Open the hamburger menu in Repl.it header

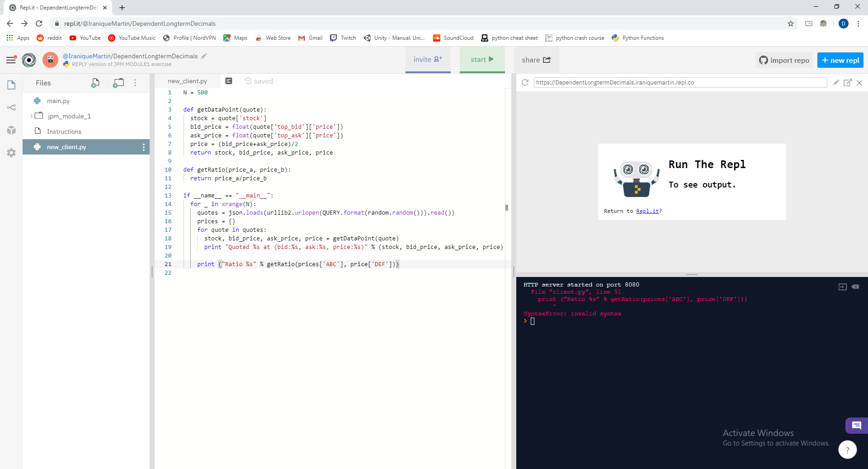pyautogui.click(x=11, y=60)
